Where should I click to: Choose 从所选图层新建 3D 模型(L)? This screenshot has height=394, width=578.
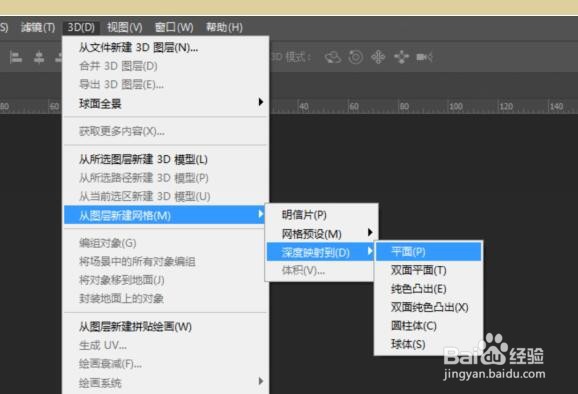(166, 160)
